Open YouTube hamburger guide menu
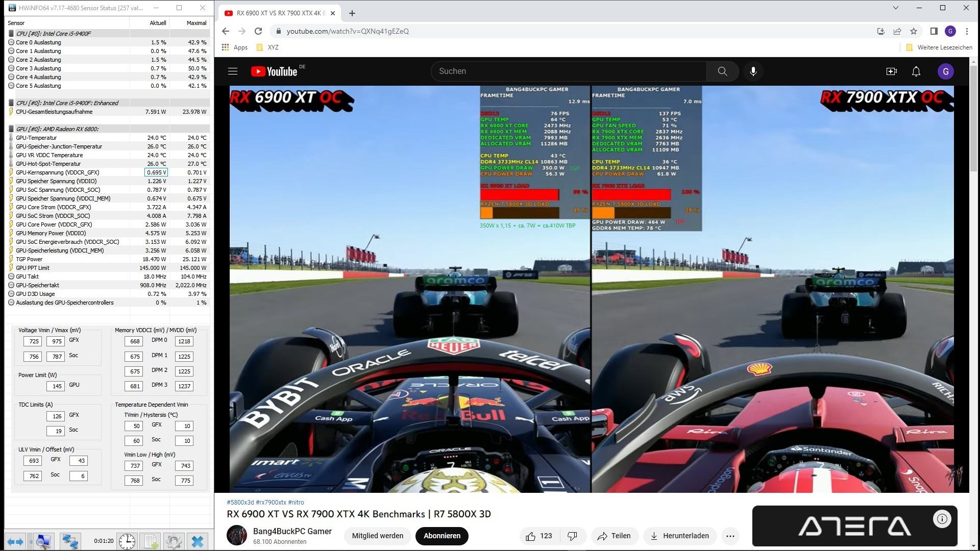This screenshot has height=551, width=980. pyautogui.click(x=233, y=71)
